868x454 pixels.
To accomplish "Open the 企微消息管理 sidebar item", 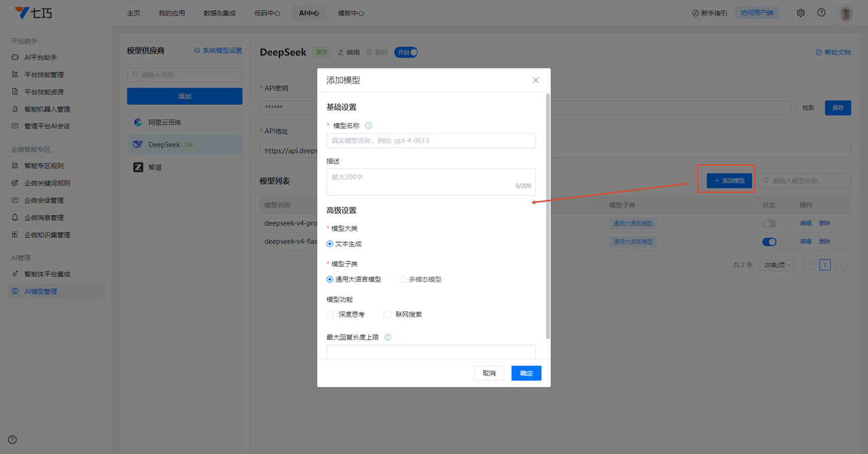I will 57,218.
